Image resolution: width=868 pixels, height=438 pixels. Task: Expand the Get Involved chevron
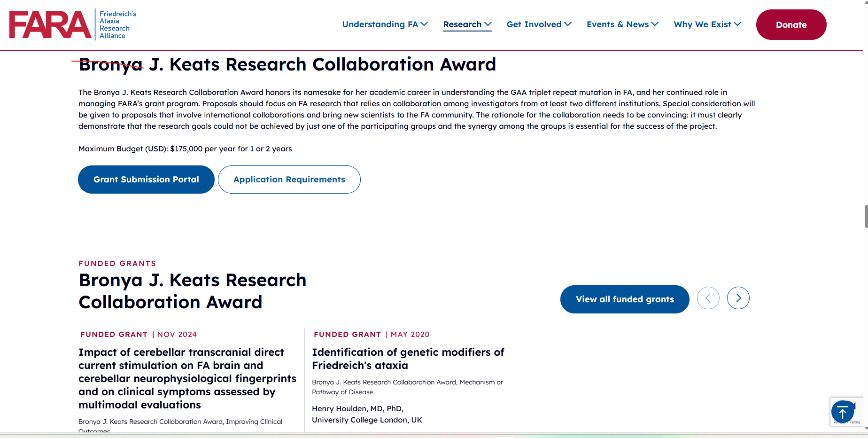568,24
